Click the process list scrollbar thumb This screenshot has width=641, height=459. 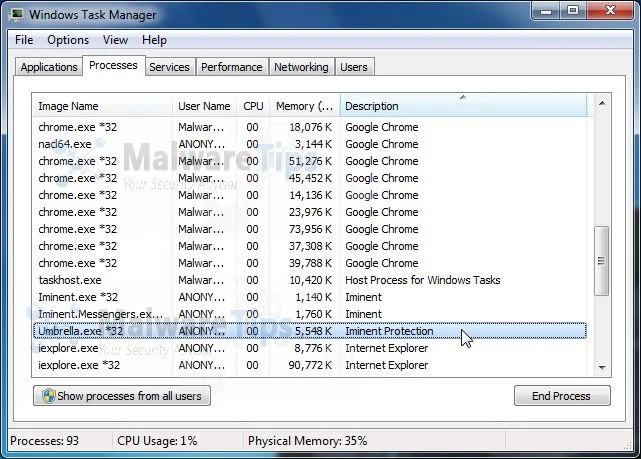pyautogui.click(x=602, y=261)
